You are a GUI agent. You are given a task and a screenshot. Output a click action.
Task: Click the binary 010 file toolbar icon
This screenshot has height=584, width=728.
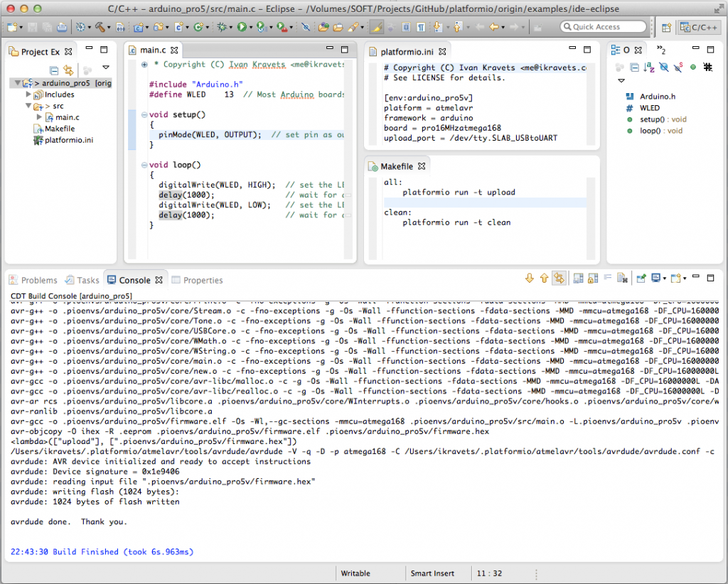[x=120, y=28]
